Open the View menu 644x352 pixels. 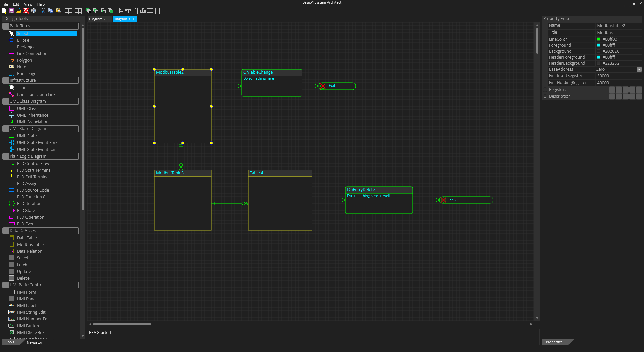click(28, 4)
